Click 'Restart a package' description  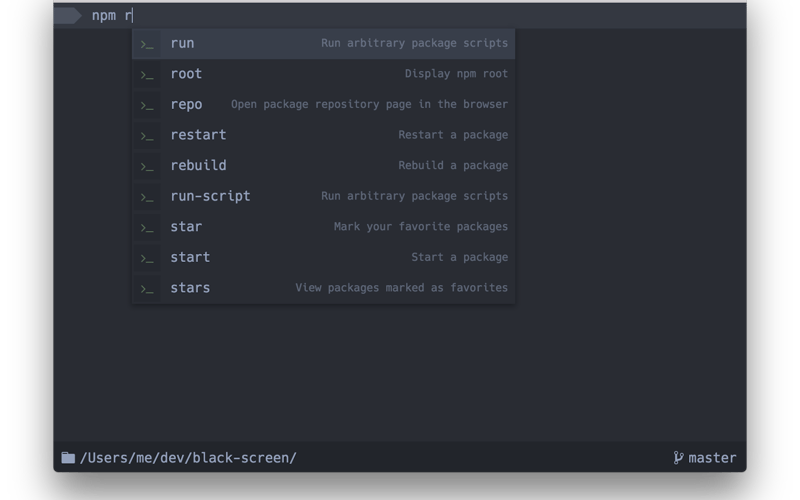pos(453,135)
